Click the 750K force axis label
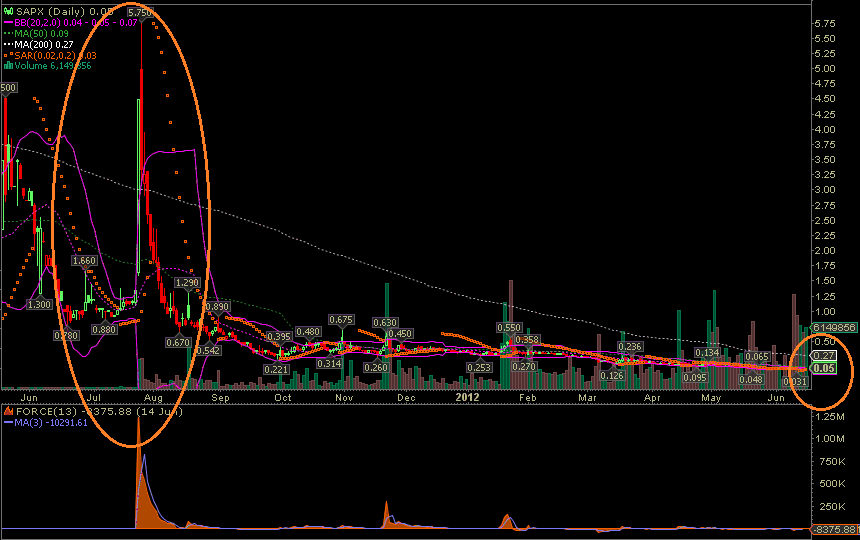This screenshot has width=860, height=540. point(833,462)
